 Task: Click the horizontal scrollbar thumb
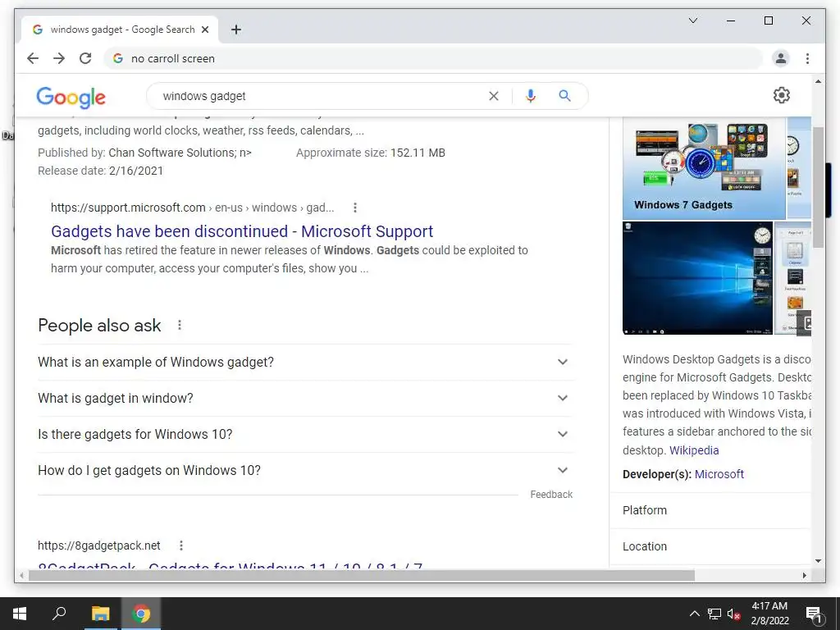(x=362, y=575)
